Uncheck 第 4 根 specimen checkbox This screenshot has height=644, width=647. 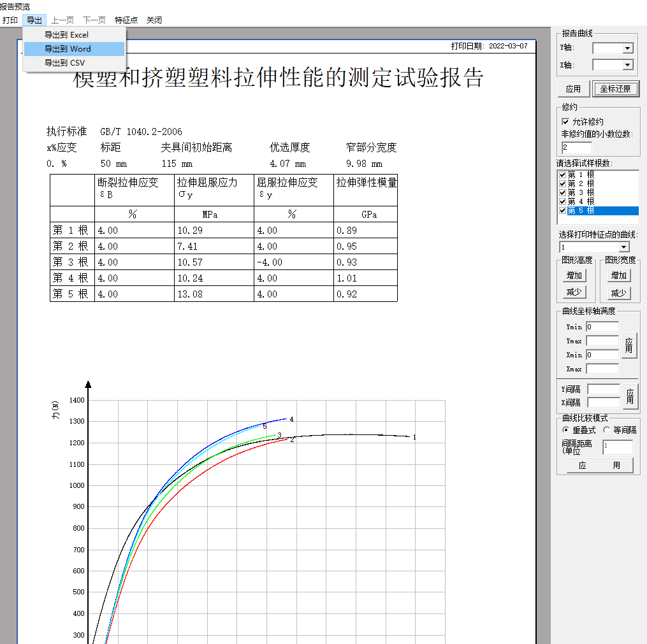(x=562, y=202)
